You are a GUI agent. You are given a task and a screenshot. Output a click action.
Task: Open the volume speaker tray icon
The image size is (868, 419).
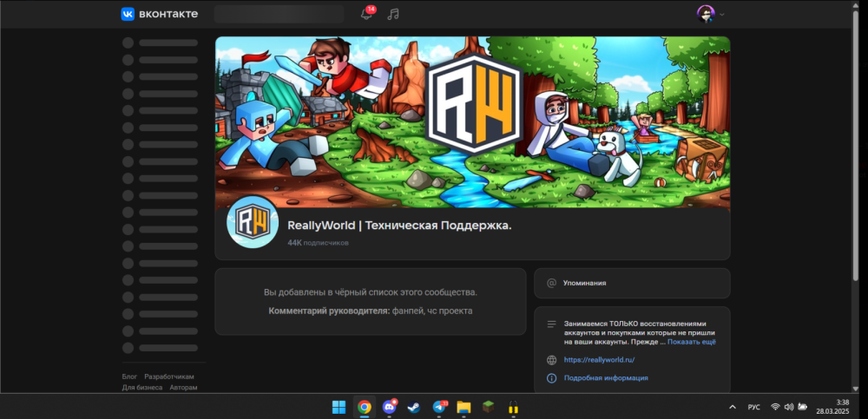pyautogui.click(x=789, y=407)
